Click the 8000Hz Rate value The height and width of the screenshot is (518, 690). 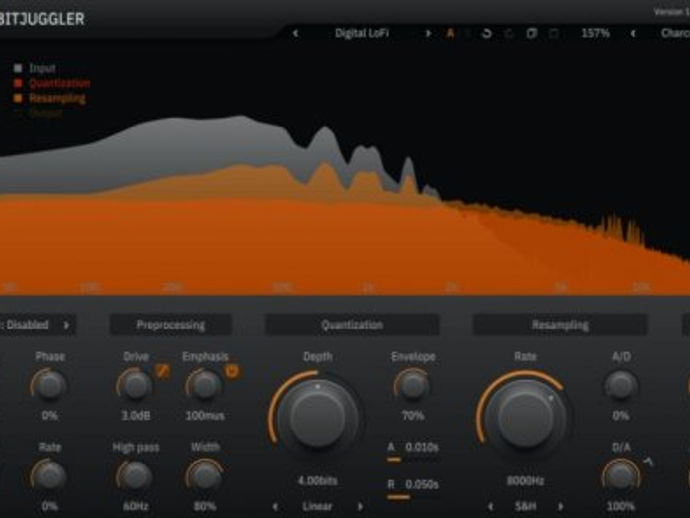pyautogui.click(x=525, y=481)
